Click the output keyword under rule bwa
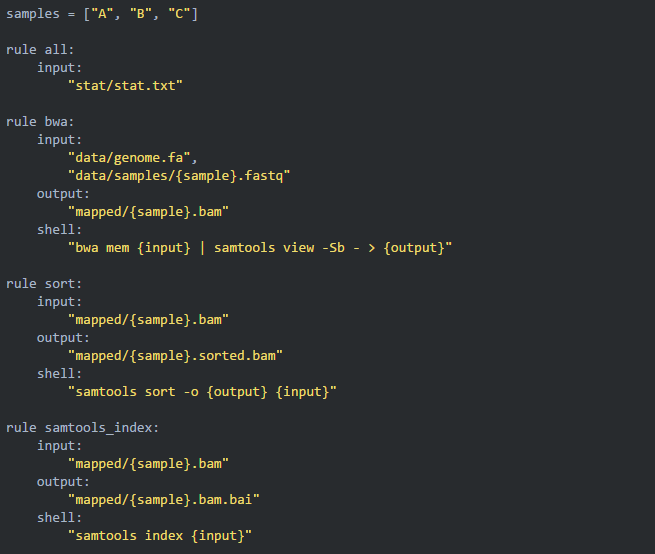The width and height of the screenshot is (655, 554). point(61,194)
